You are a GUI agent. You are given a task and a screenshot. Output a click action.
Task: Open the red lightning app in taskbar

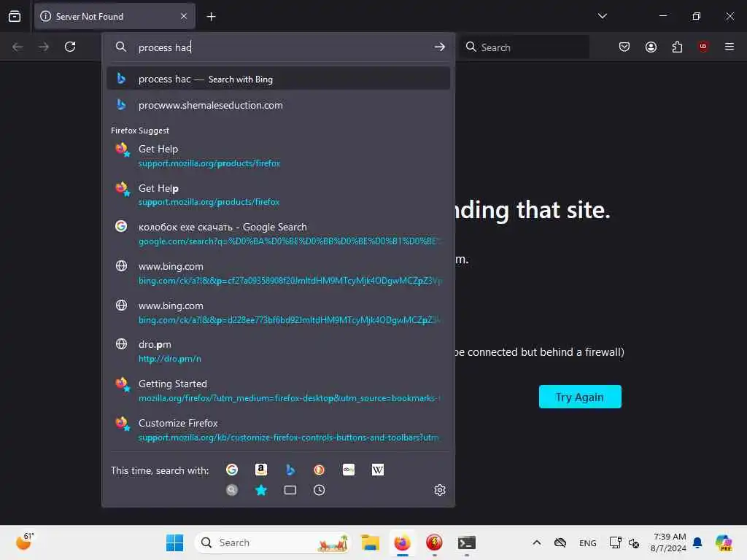click(434, 542)
